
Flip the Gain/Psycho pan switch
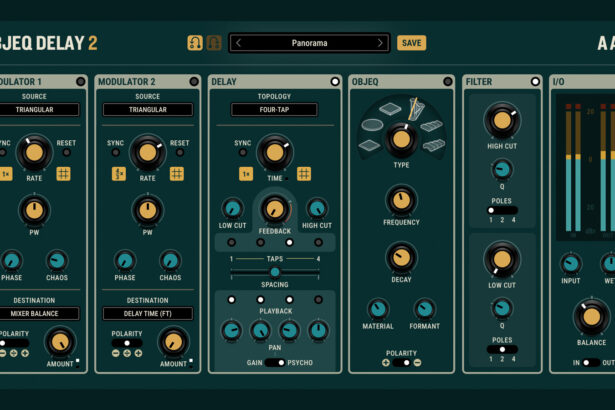pyautogui.click(x=275, y=363)
